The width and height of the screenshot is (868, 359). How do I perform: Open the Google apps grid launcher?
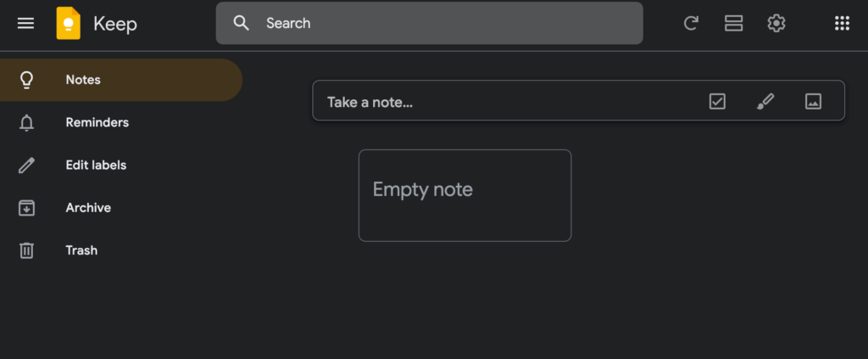coord(842,23)
